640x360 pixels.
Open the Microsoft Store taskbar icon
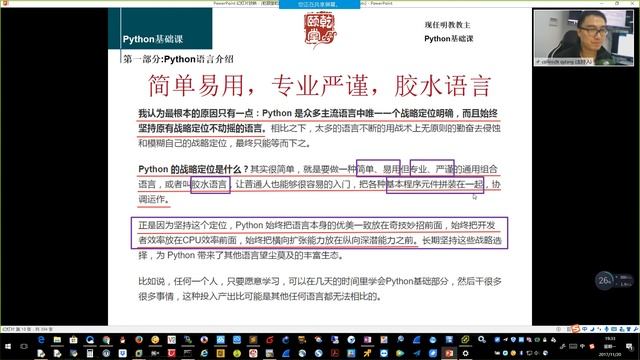coord(73,340)
